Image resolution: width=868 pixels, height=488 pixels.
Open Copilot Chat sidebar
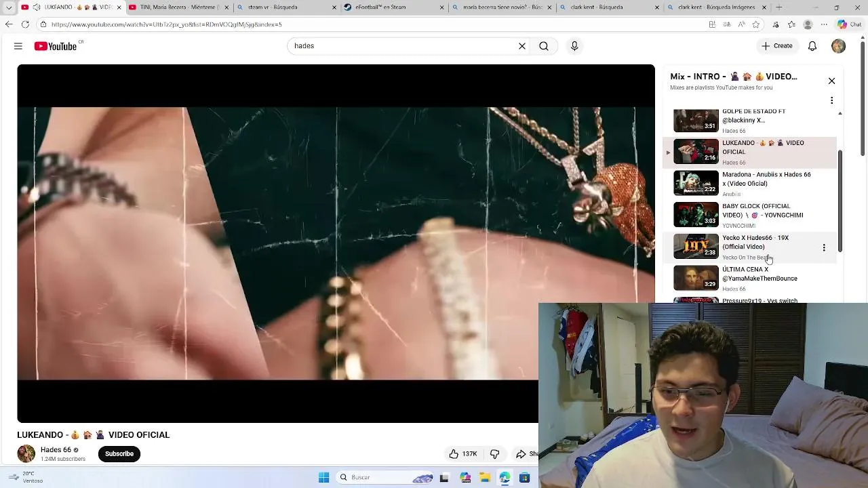point(849,24)
